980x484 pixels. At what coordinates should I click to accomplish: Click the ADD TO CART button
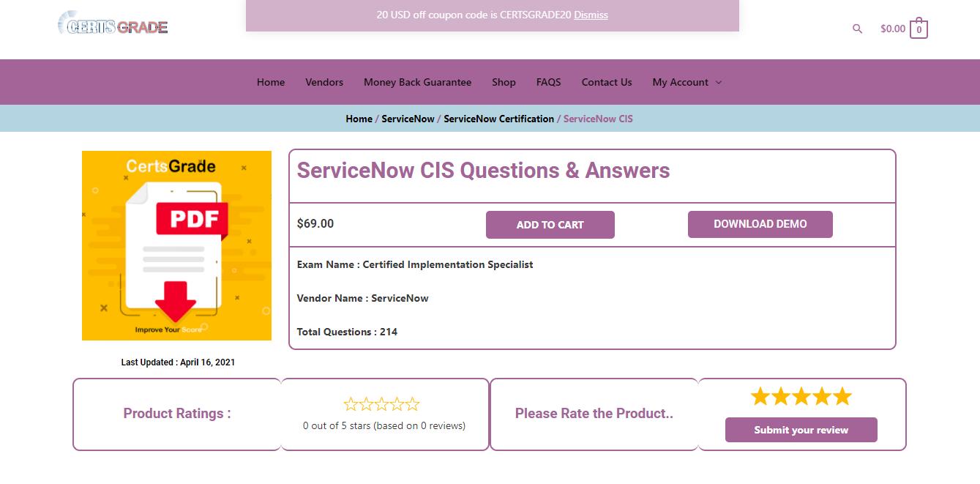[x=550, y=225]
